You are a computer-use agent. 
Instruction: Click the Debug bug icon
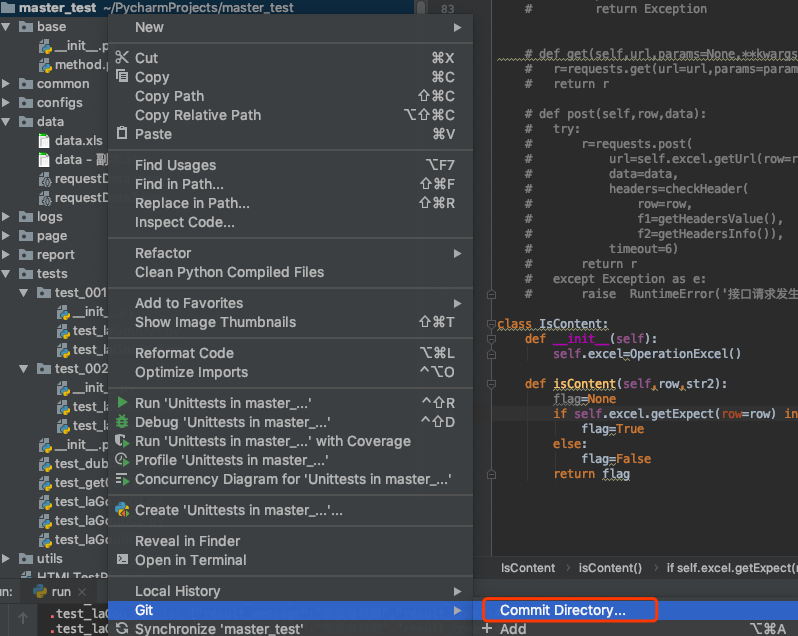(x=122, y=422)
